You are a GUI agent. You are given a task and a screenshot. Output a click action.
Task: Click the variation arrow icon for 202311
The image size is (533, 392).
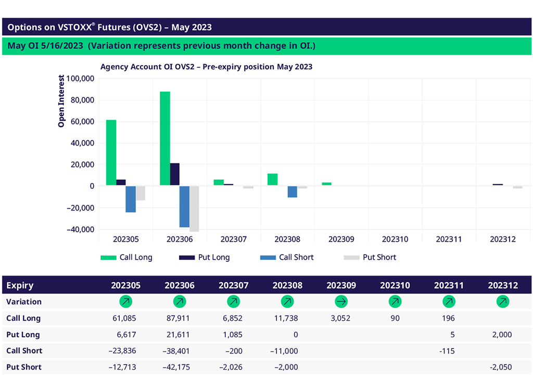click(x=449, y=301)
